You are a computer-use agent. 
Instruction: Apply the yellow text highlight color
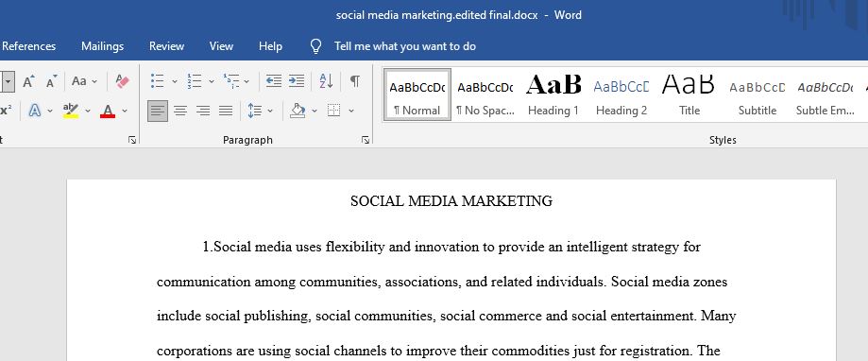pos(70,111)
